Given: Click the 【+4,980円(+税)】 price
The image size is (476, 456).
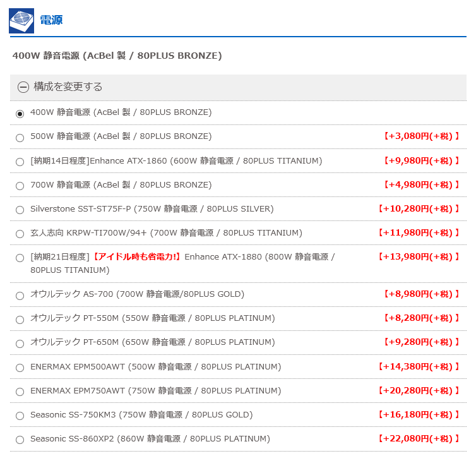Looking at the screenshot, I should point(421,184).
